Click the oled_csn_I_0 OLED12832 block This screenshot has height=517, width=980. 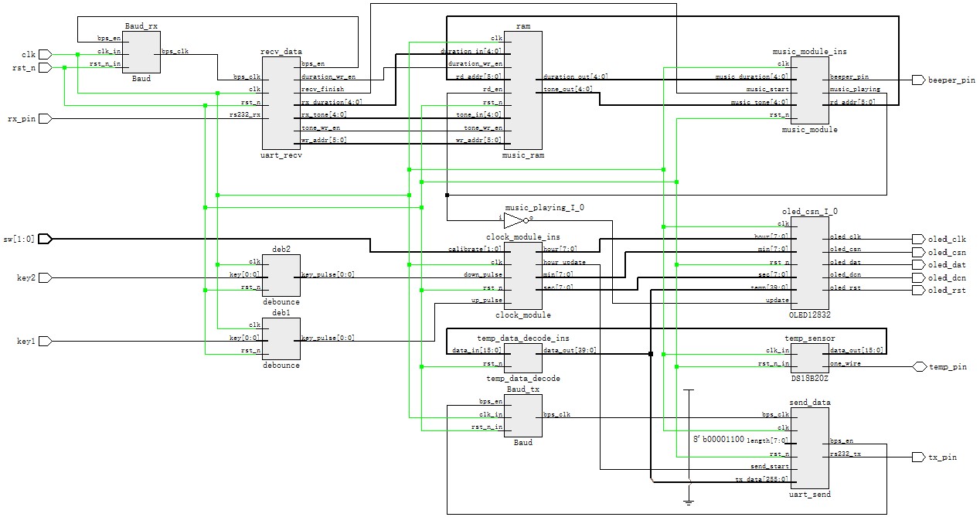(x=809, y=262)
